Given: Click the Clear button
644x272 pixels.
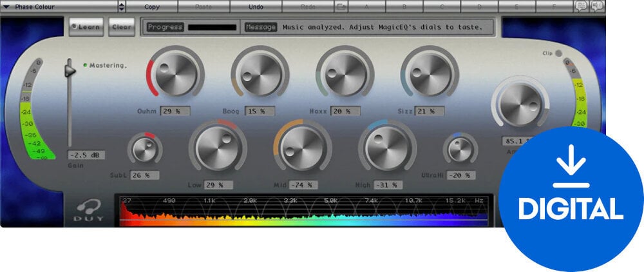Looking at the screenshot, I should (122, 27).
